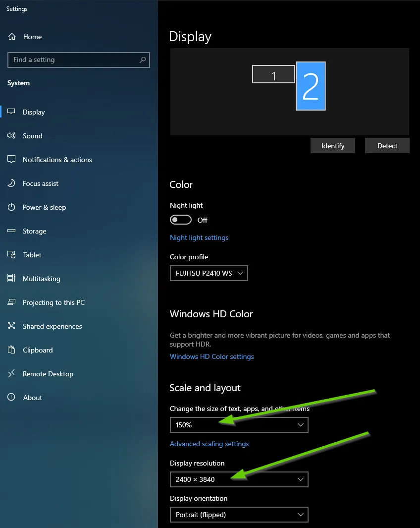Go to the Settings Home page

33,36
